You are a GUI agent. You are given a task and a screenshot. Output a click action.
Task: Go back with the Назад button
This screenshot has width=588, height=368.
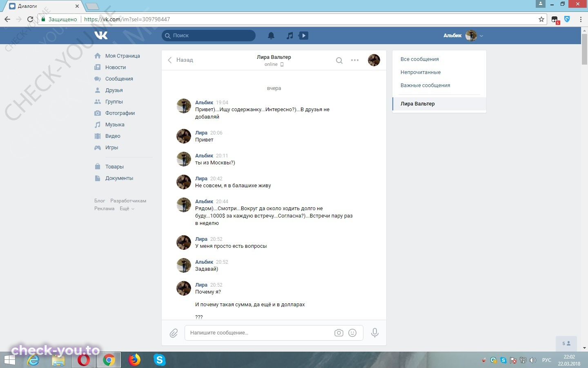[x=180, y=60]
